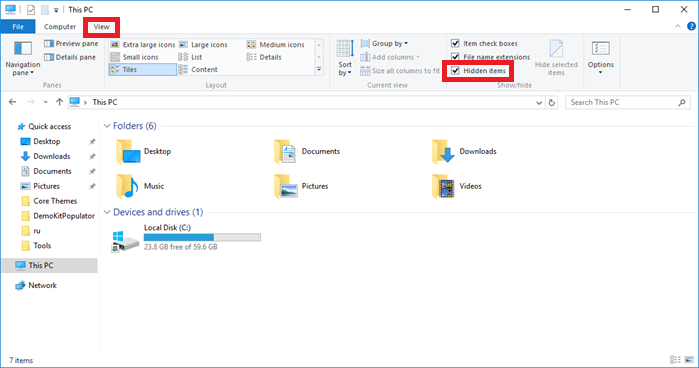Viewport: 699px width, 368px height.
Task: Collapse the Devices and drives group
Action: pyautogui.click(x=107, y=212)
